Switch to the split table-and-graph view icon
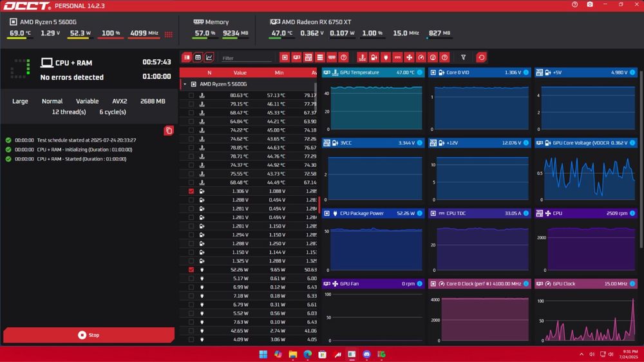The image size is (644, 362). pyautogui.click(x=187, y=57)
